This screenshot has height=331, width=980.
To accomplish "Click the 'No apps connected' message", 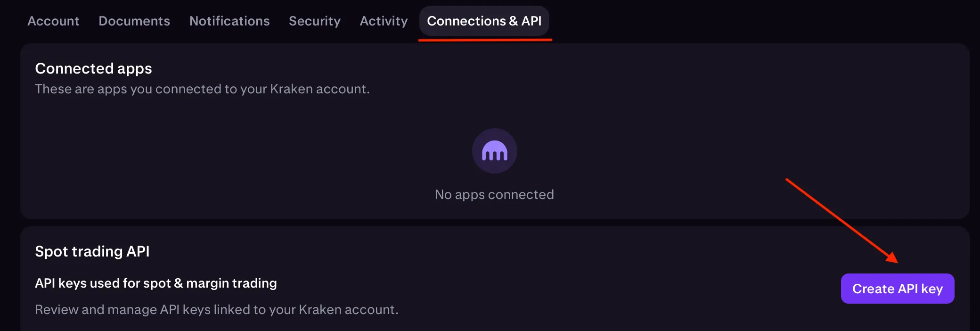I will [494, 195].
